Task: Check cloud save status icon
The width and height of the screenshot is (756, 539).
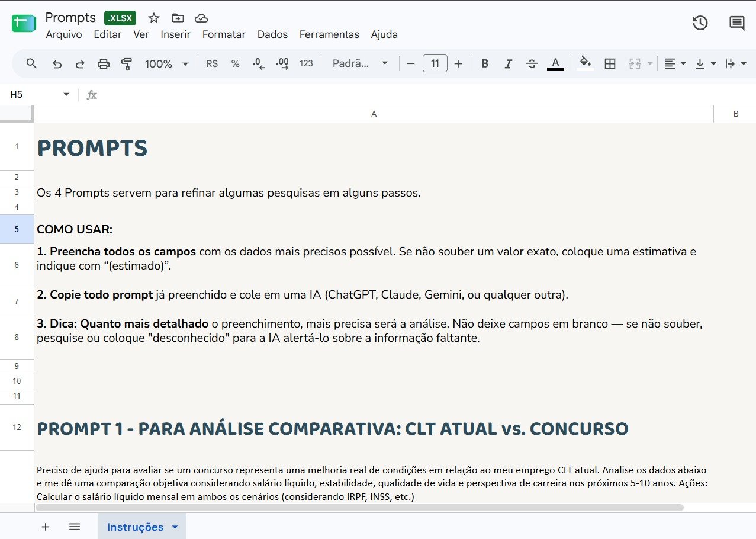Action: [x=201, y=18]
